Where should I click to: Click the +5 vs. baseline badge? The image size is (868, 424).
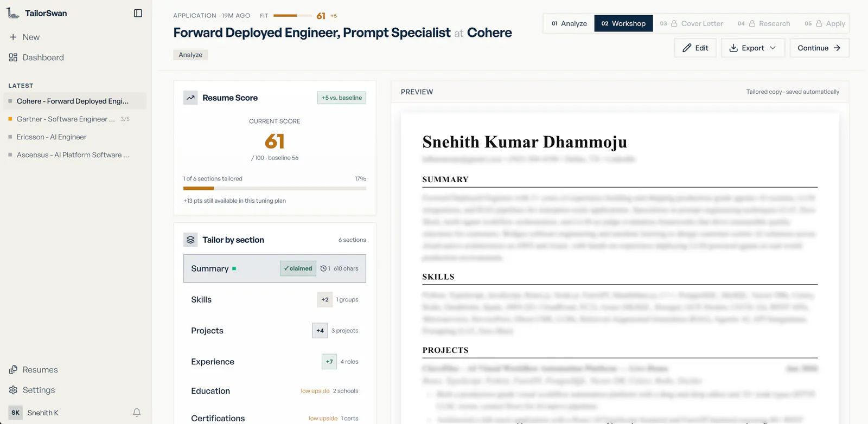point(342,98)
